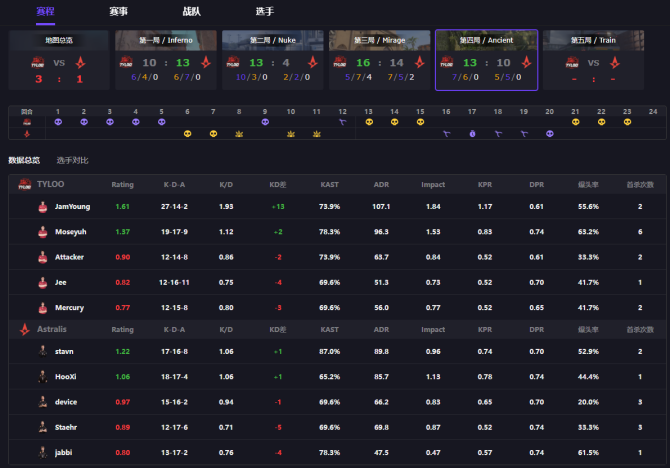Open HooXi's player name link
The height and width of the screenshot is (468, 670).
(x=66, y=376)
